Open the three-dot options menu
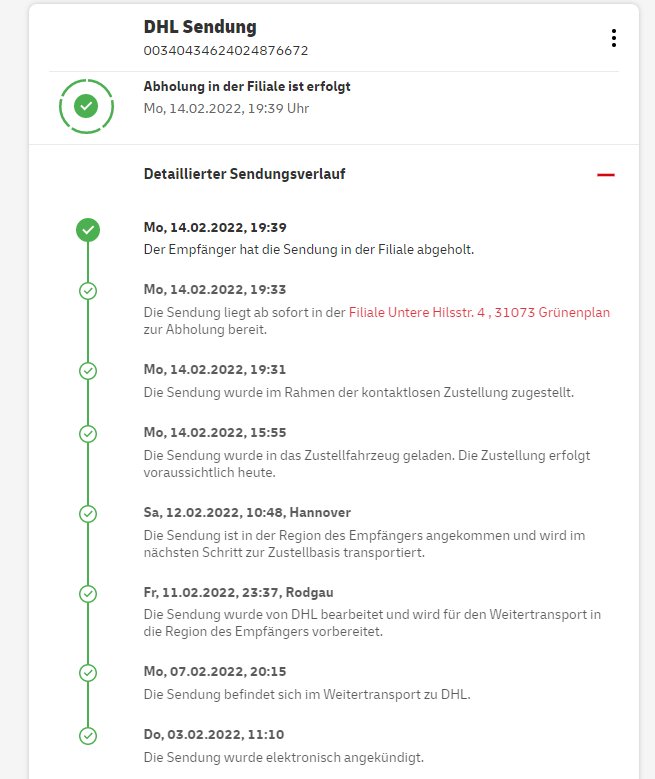Screen dimensions: 655x779 point(613,38)
